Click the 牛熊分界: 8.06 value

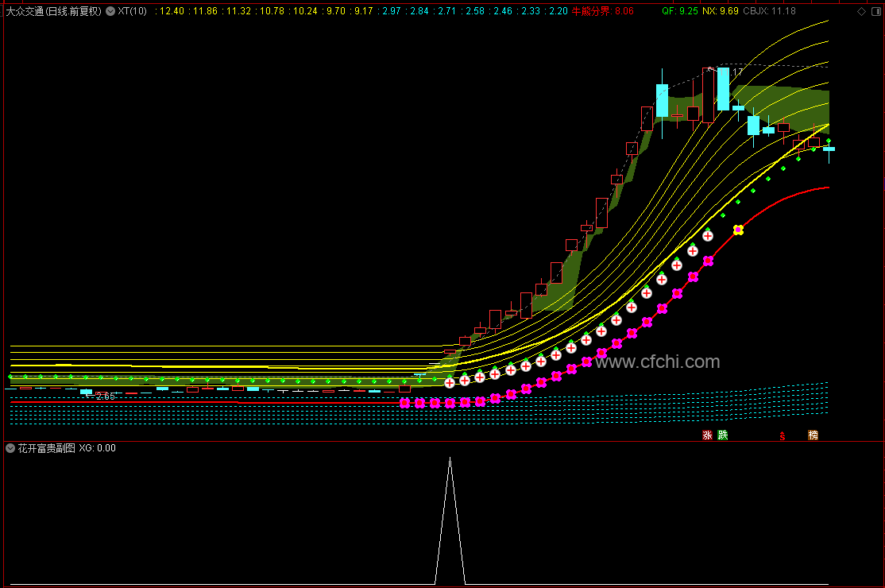(x=602, y=11)
